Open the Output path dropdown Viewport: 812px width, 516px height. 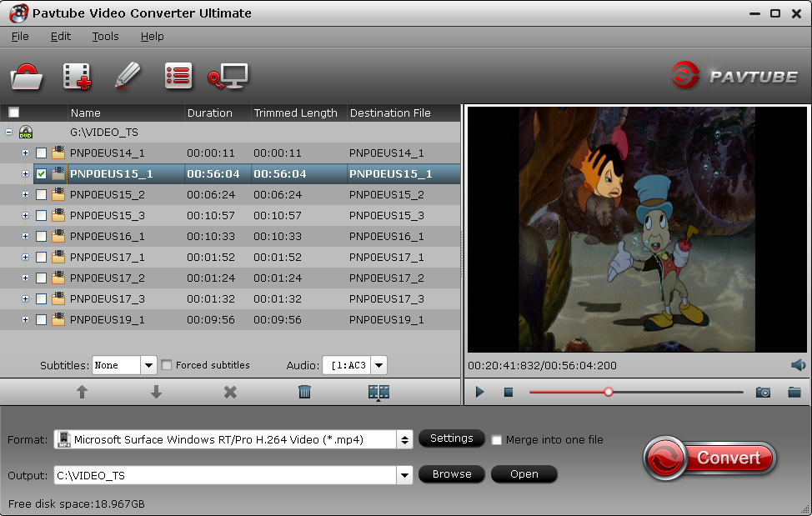(x=404, y=475)
